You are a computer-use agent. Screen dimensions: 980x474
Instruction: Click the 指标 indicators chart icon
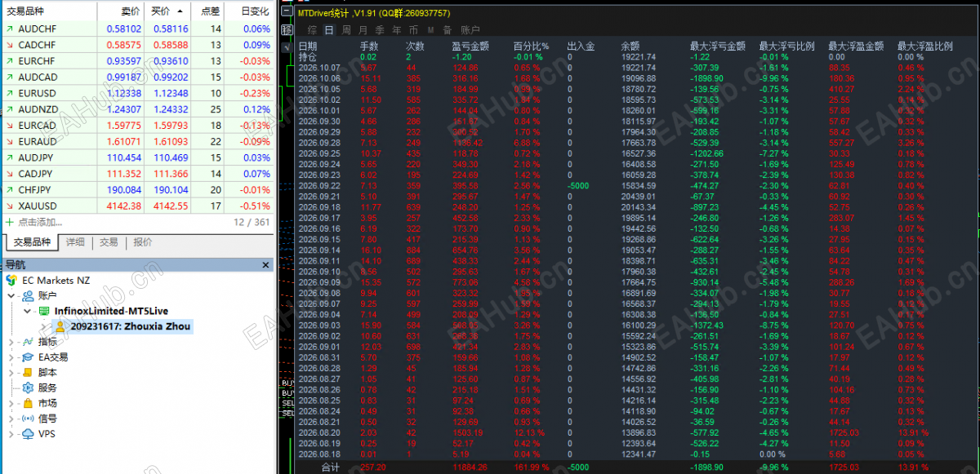point(29,342)
